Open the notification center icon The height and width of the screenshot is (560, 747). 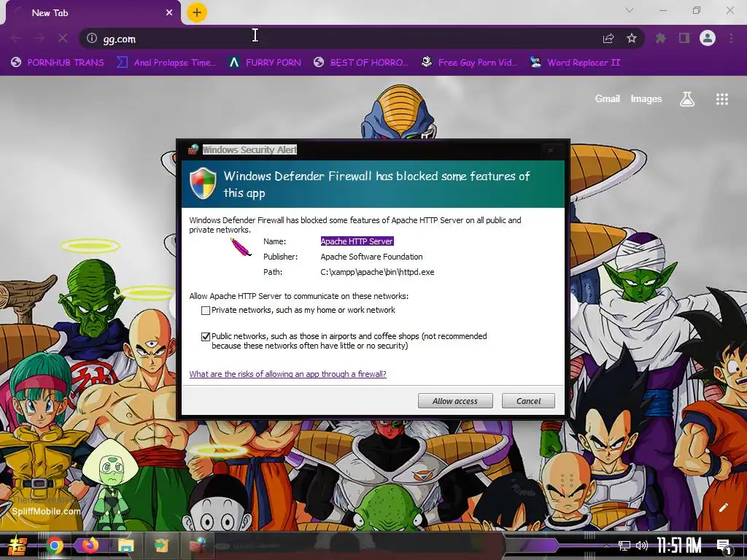point(724,546)
